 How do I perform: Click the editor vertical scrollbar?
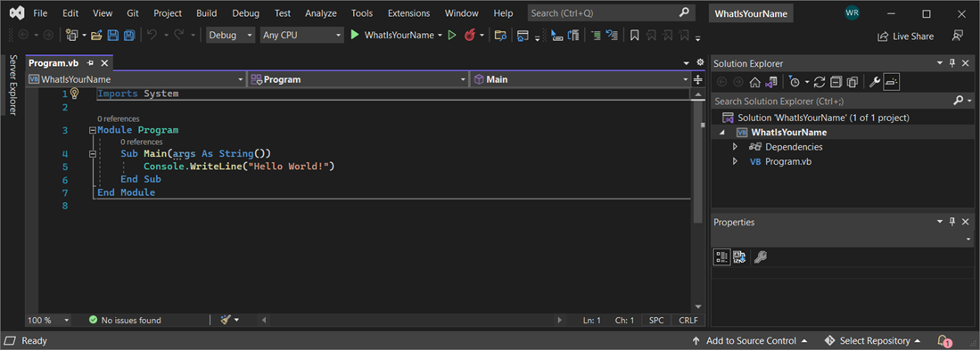(x=698, y=199)
